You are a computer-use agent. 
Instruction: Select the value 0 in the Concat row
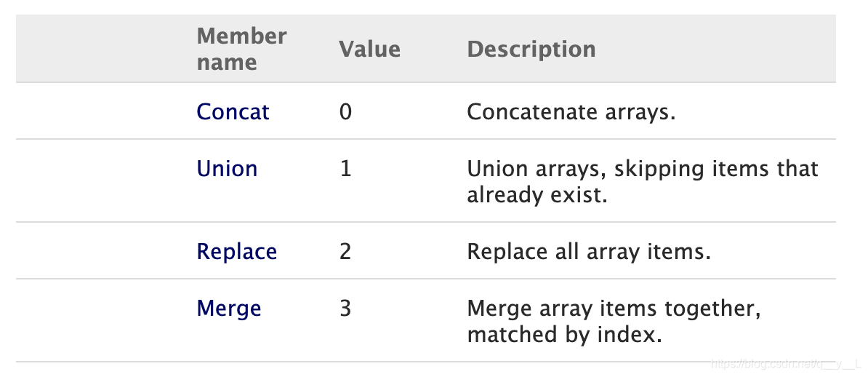345,111
